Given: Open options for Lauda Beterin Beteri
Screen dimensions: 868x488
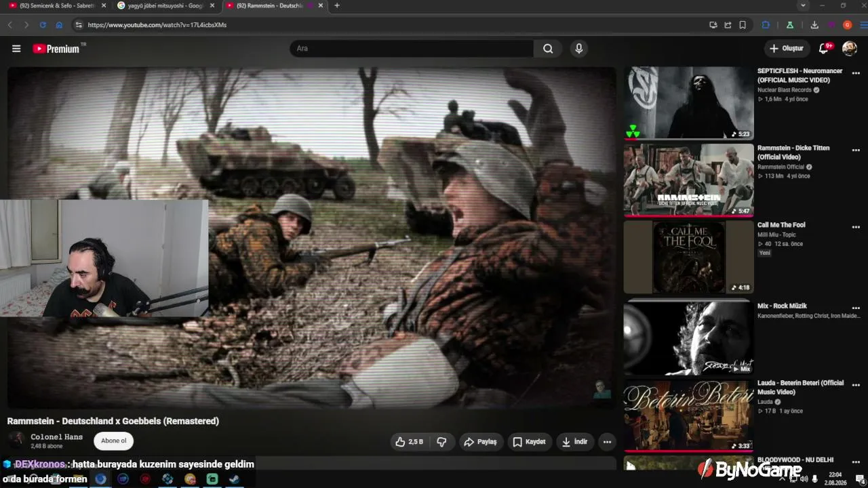Looking at the screenshot, I should [856, 385].
